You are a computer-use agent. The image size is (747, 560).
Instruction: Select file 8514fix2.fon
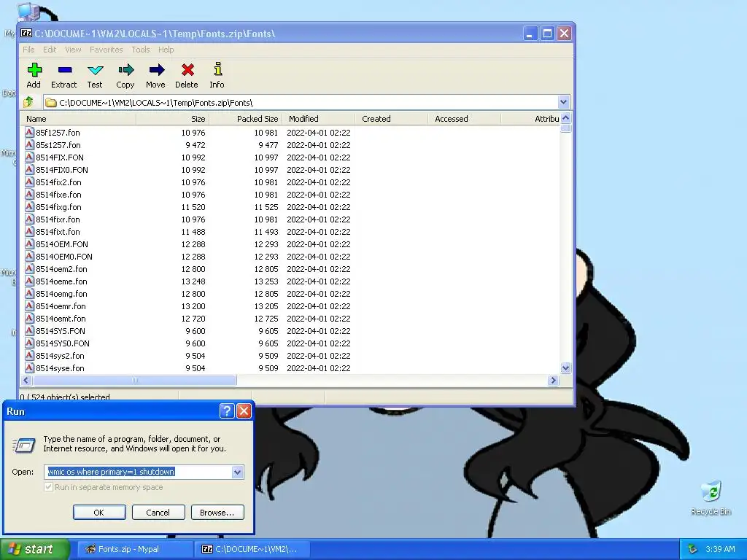coord(58,182)
